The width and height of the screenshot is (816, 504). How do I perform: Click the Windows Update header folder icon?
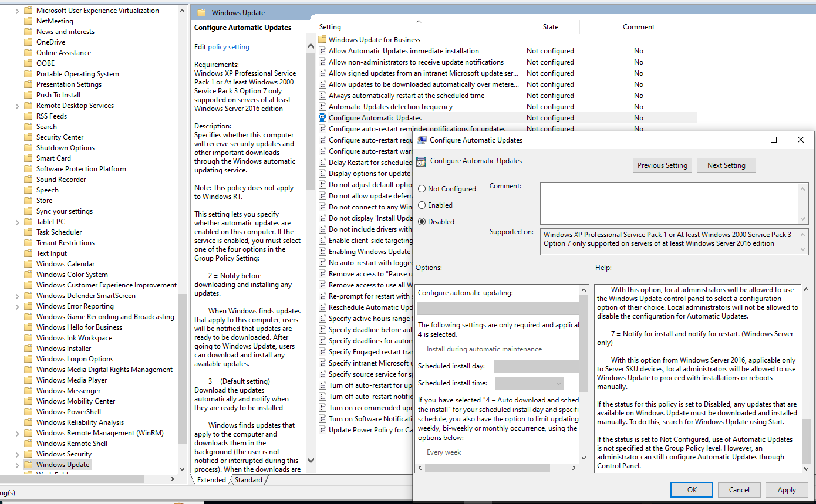(201, 13)
